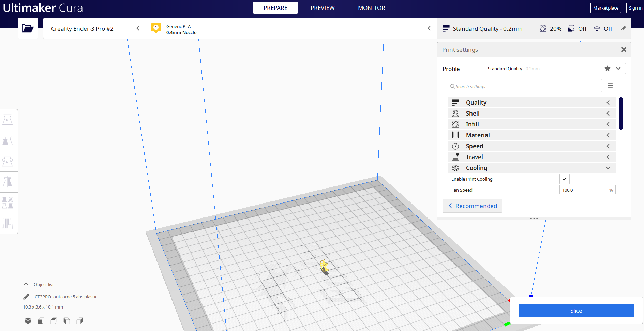Switch to the 3D view cube icon
644x331 pixels.
(x=28, y=321)
